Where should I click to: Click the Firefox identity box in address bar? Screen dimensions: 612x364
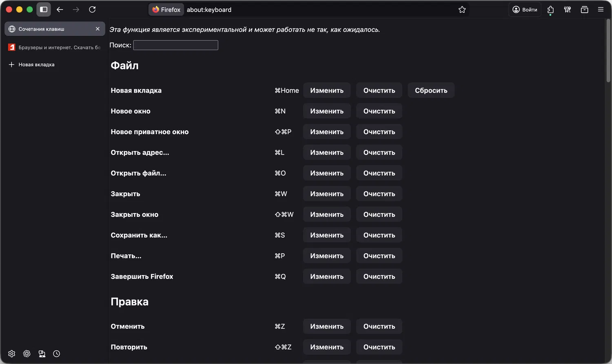coord(166,9)
